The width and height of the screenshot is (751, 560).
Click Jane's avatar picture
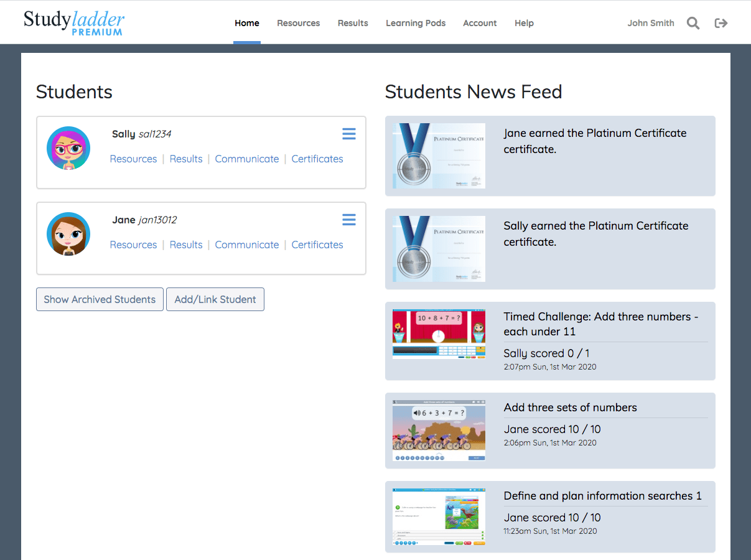(68, 234)
